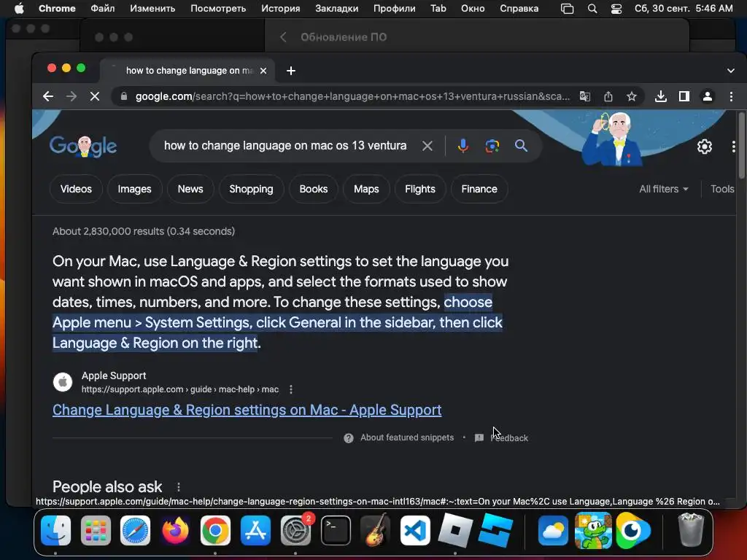Open the История menu
The width and height of the screenshot is (747, 560).
tap(280, 9)
